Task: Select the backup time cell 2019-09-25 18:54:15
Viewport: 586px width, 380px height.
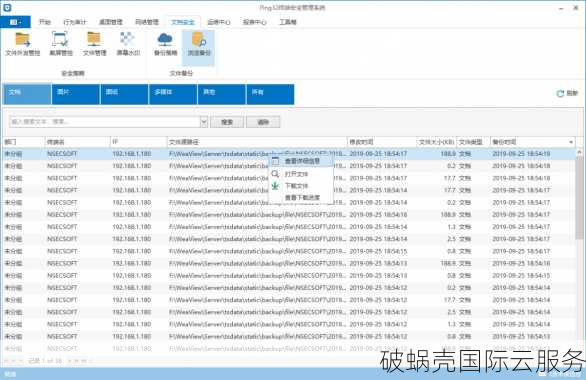Action: pos(521,276)
